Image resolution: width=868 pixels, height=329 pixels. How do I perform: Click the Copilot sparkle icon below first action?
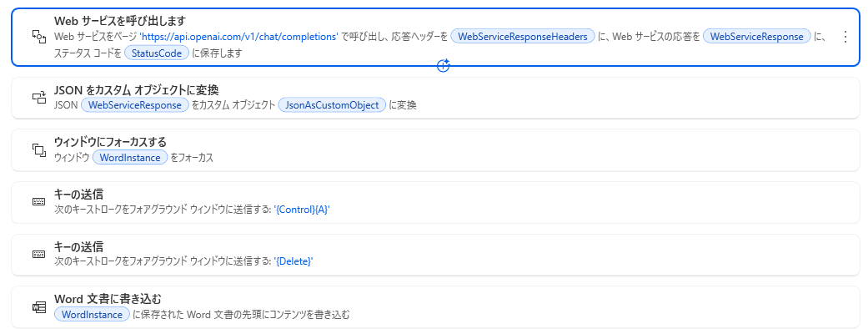coord(444,66)
